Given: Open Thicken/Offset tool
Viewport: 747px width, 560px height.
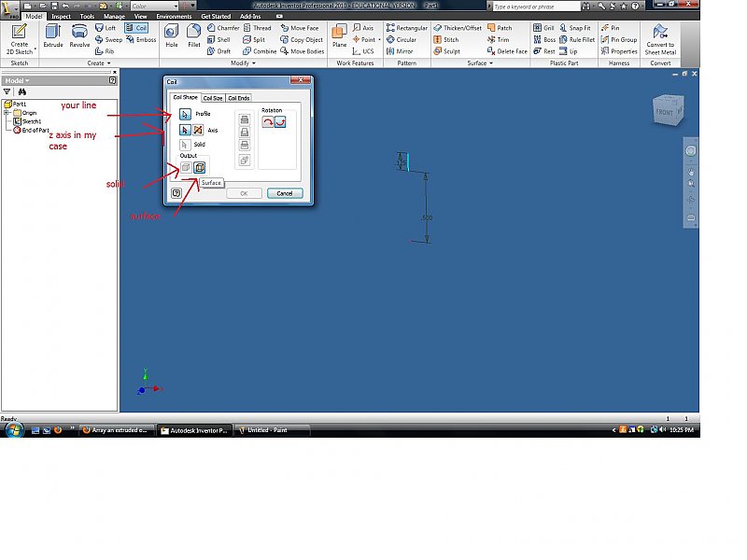Looking at the screenshot, I should click(x=458, y=28).
